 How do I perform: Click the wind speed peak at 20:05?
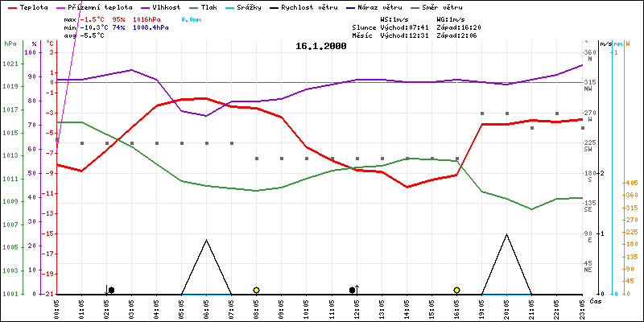click(506, 234)
